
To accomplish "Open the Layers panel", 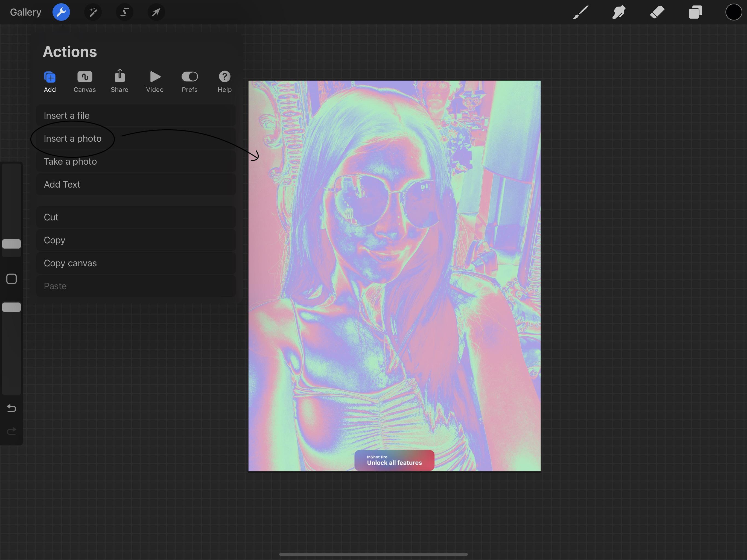I will click(x=695, y=13).
